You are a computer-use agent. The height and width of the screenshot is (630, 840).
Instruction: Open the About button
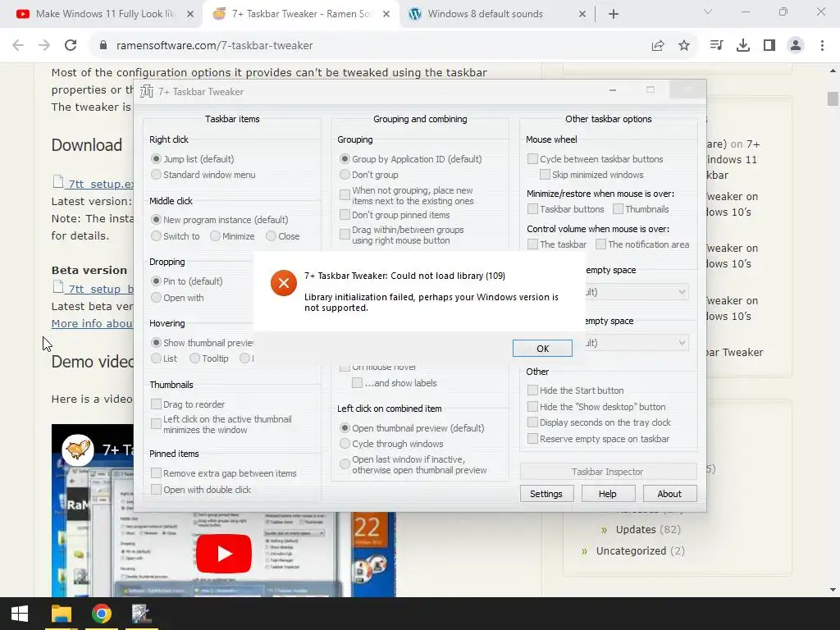(669, 493)
